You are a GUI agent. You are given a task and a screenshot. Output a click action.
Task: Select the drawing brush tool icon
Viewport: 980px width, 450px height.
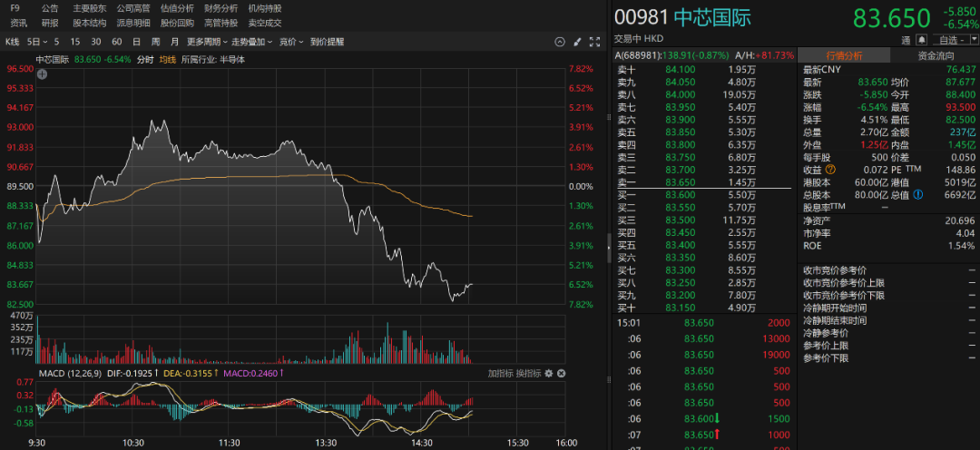[x=577, y=42]
